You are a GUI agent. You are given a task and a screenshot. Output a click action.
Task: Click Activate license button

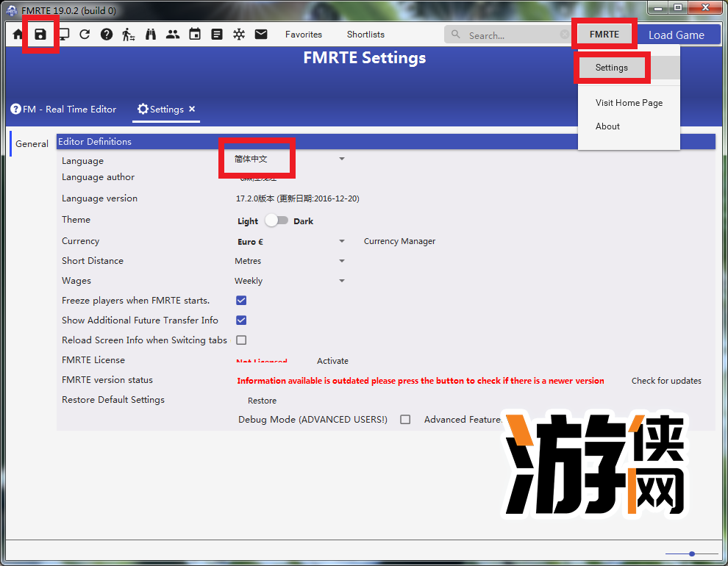pos(332,361)
